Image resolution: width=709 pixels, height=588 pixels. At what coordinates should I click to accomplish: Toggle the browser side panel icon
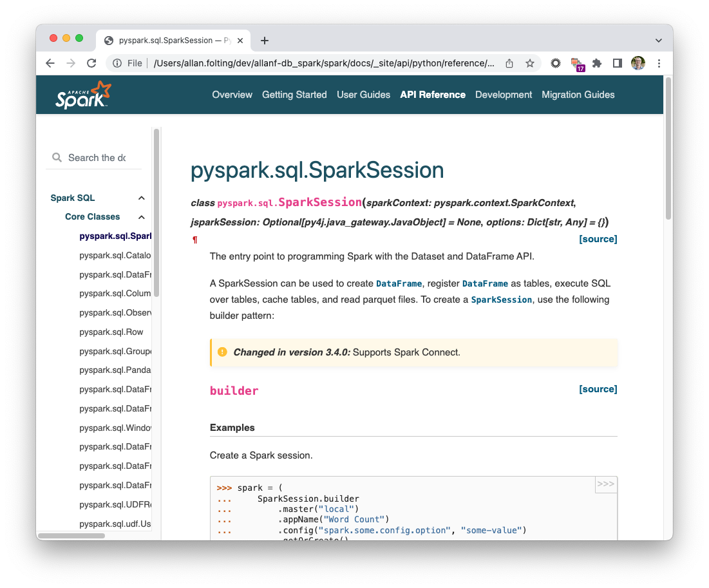click(x=617, y=63)
